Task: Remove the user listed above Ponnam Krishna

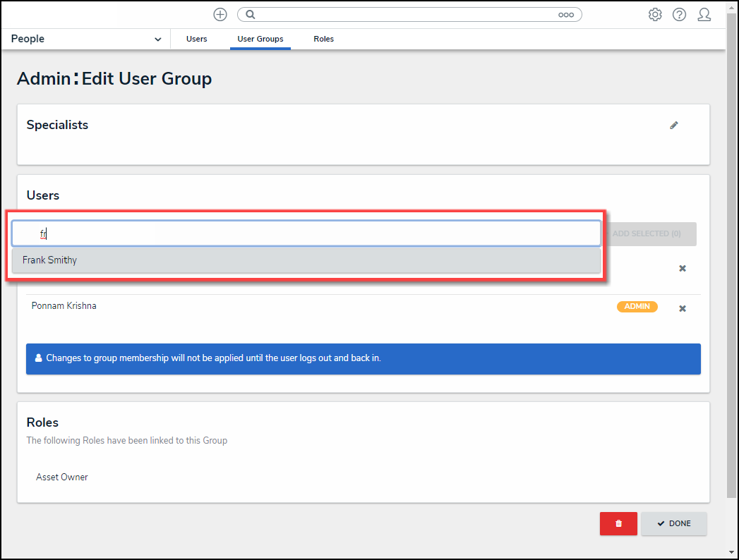Action: (683, 269)
